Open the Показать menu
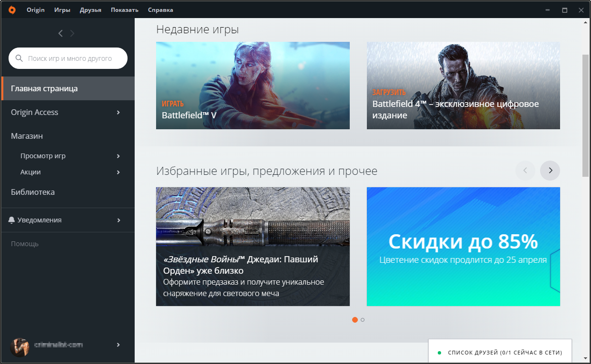 [125, 10]
